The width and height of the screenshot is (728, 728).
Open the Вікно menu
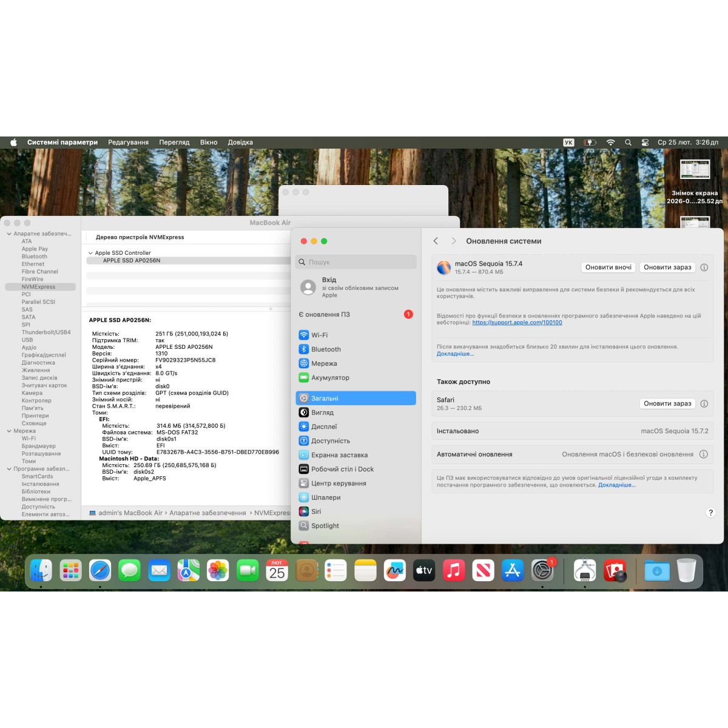209,143
